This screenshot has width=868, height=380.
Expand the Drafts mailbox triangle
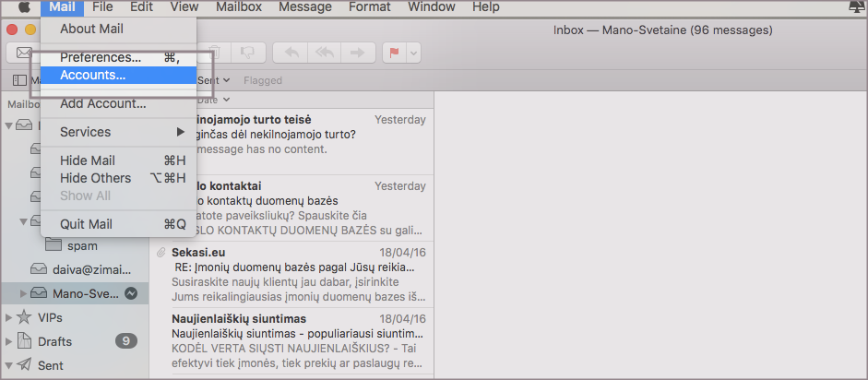pyautogui.click(x=9, y=341)
